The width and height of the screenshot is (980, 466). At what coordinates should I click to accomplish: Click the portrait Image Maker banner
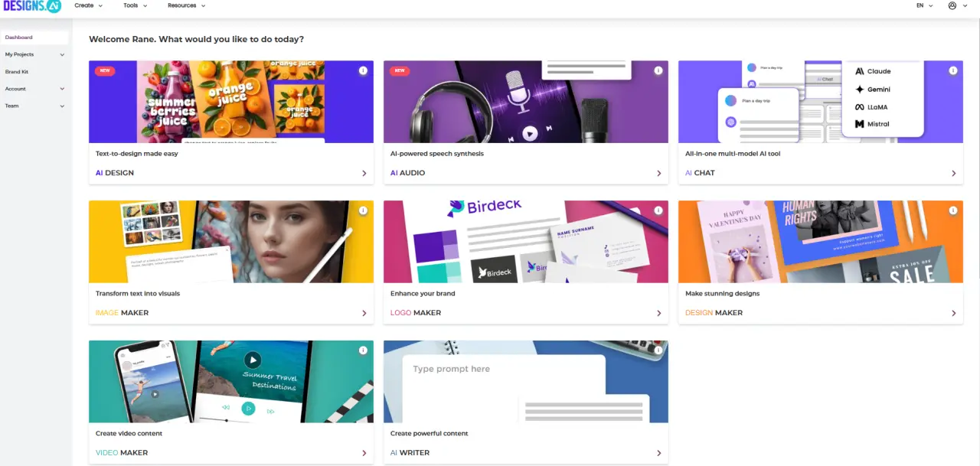pyautogui.click(x=231, y=242)
